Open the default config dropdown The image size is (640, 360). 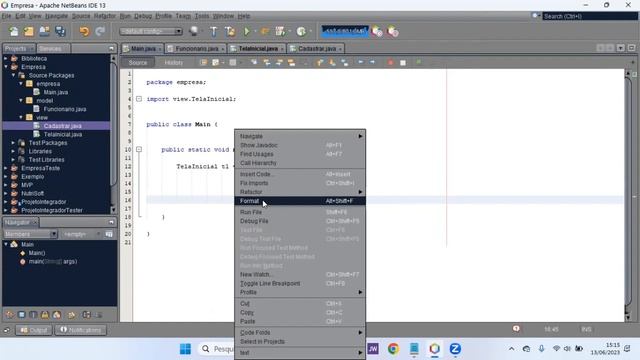pyautogui.click(x=151, y=31)
